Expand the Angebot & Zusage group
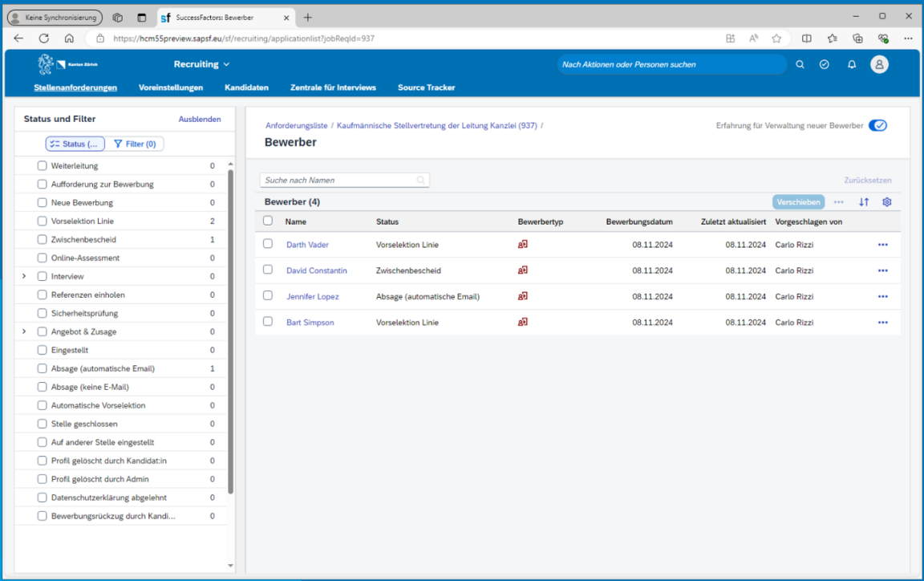The height and width of the screenshot is (581, 924). click(x=23, y=331)
